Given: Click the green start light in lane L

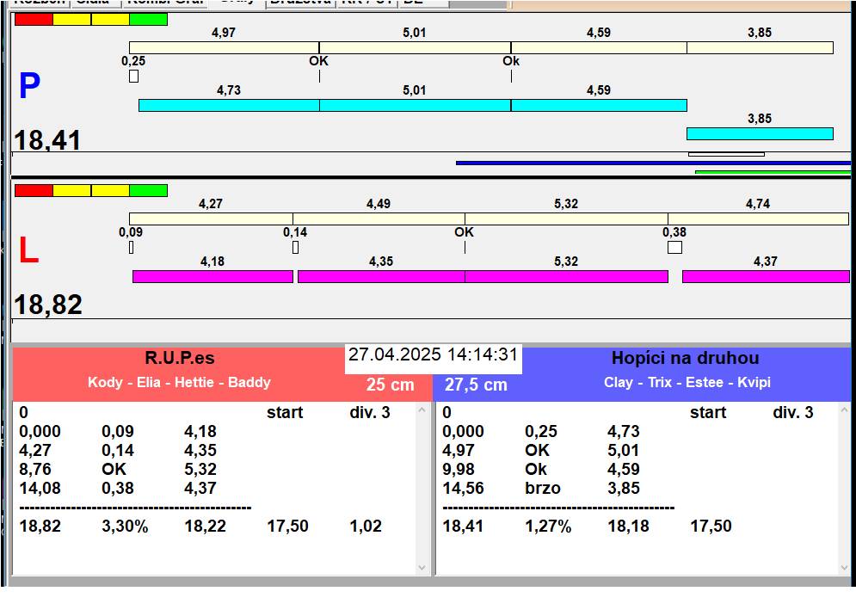Looking at the screenshot, I should [148, 190].
